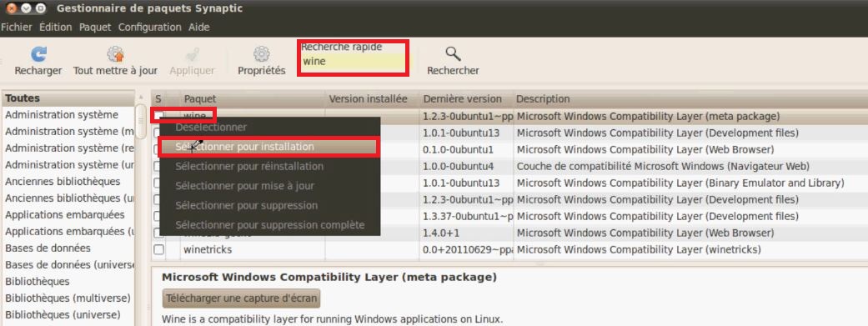Click version 0.1.0-0ubuntu1 cell

458,149
